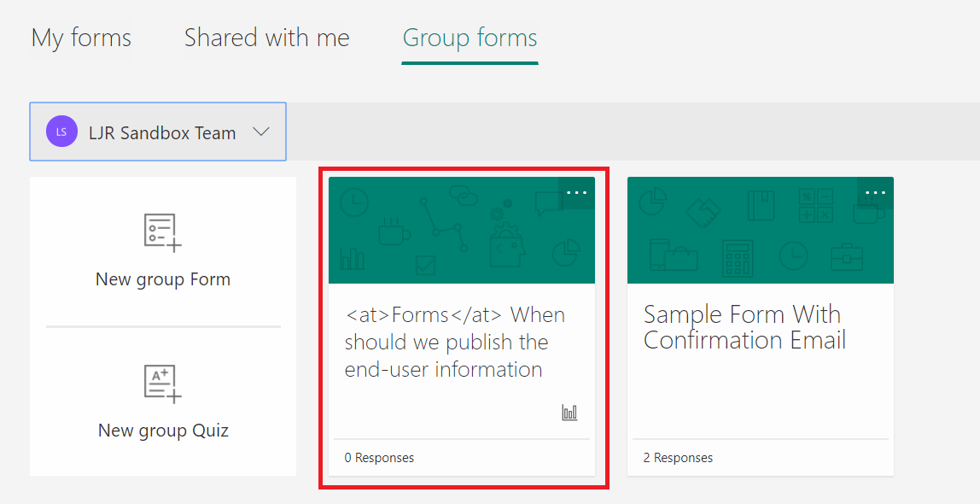Image resolution: width=980 pixels, height=504 pixels.
Task: Expand the LJR Sandbox Team group dropdown
Action: pos(158,132)
